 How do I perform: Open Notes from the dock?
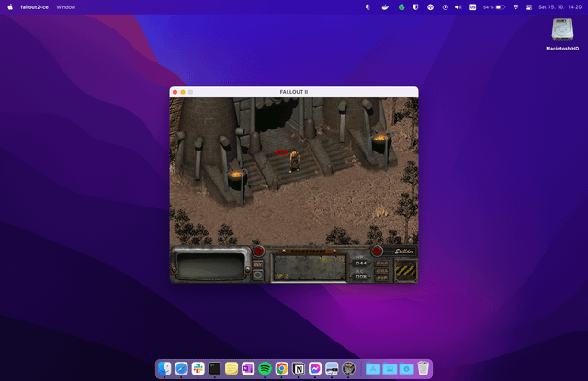click(x=232, y=369)
